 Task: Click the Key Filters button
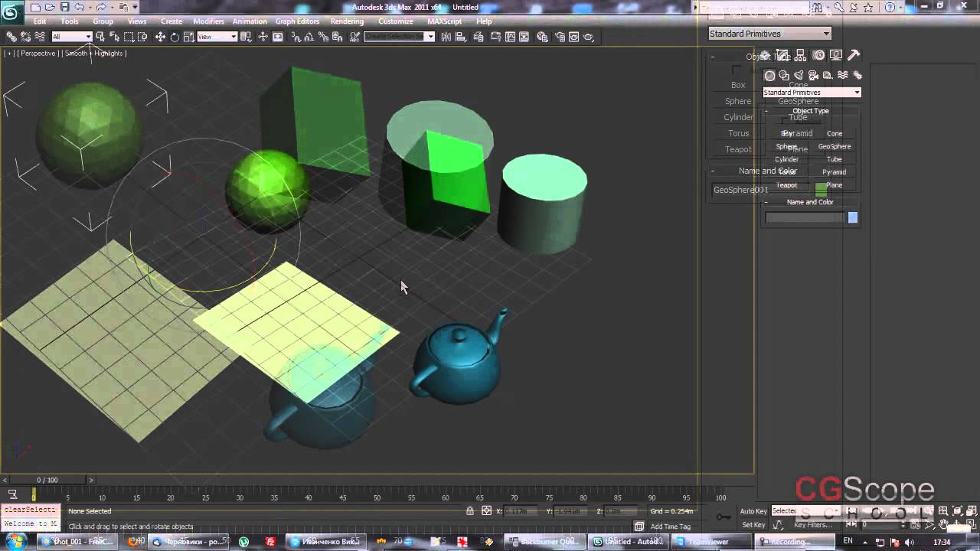[x=813, y=525]
